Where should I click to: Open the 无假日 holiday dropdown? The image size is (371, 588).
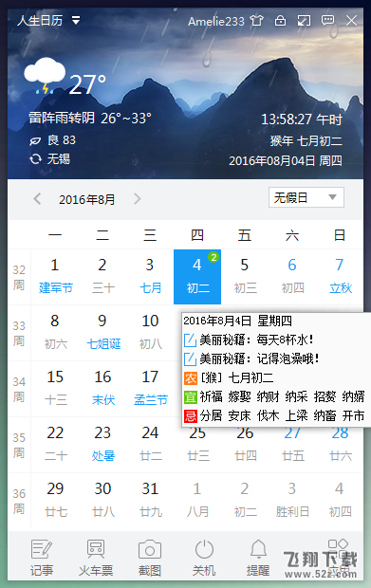coord(306,197)
